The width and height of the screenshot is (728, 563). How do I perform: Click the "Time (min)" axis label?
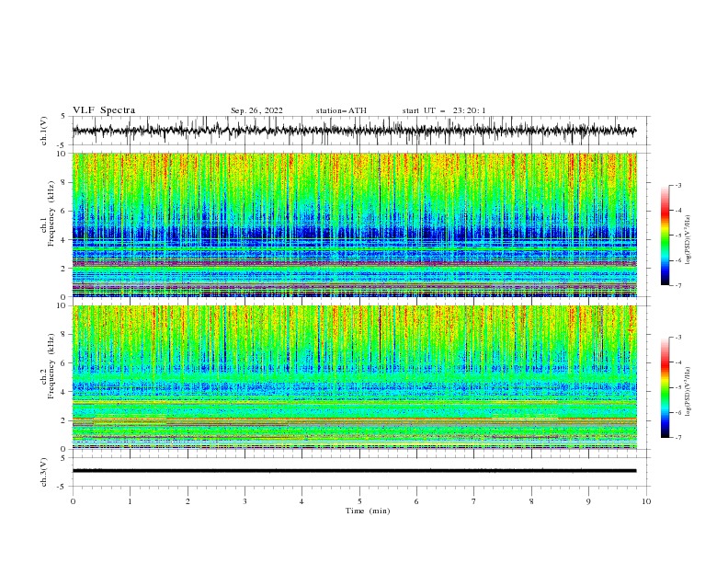(x=368, y=511)
